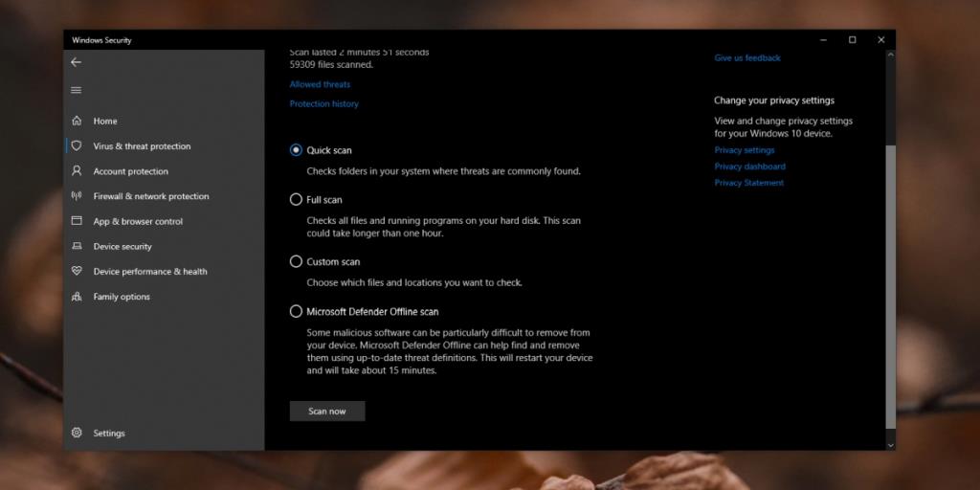Select Microsoft Defender Offline scan option
The width and height of the screenshot is (980, 490).
296,311
